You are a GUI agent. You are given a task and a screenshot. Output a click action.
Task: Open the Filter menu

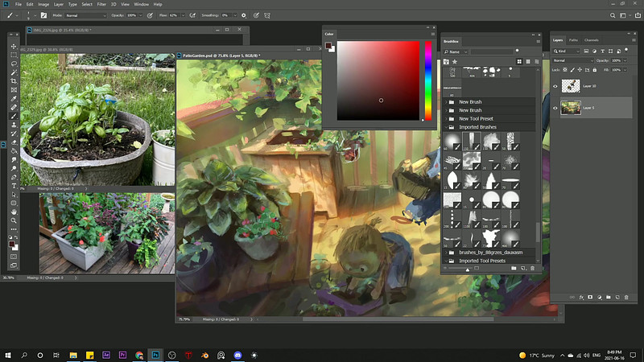click(x=101, y=4)
